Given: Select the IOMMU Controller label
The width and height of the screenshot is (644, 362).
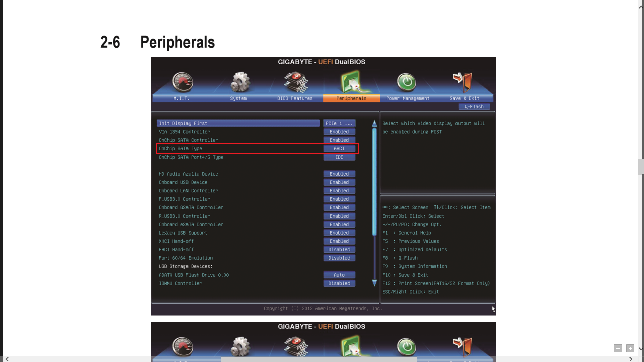Looking at the screenshot, I should tap(180, 283).
